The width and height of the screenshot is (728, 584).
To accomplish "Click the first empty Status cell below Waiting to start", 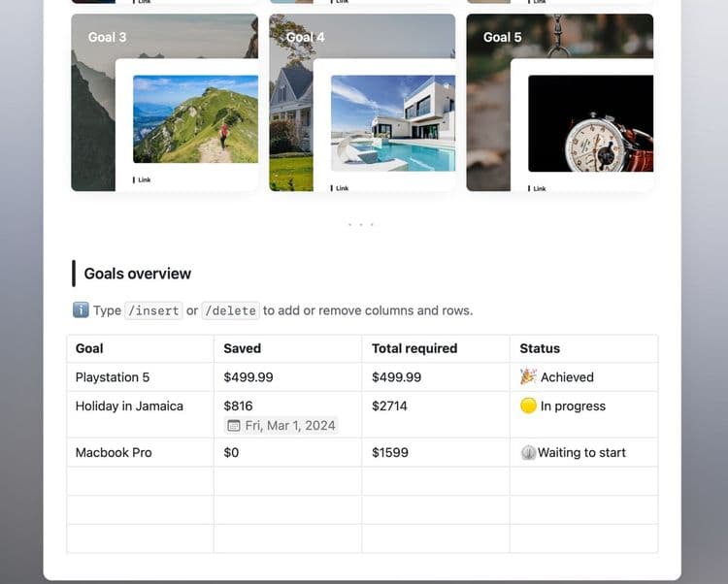I will point(583,481).
